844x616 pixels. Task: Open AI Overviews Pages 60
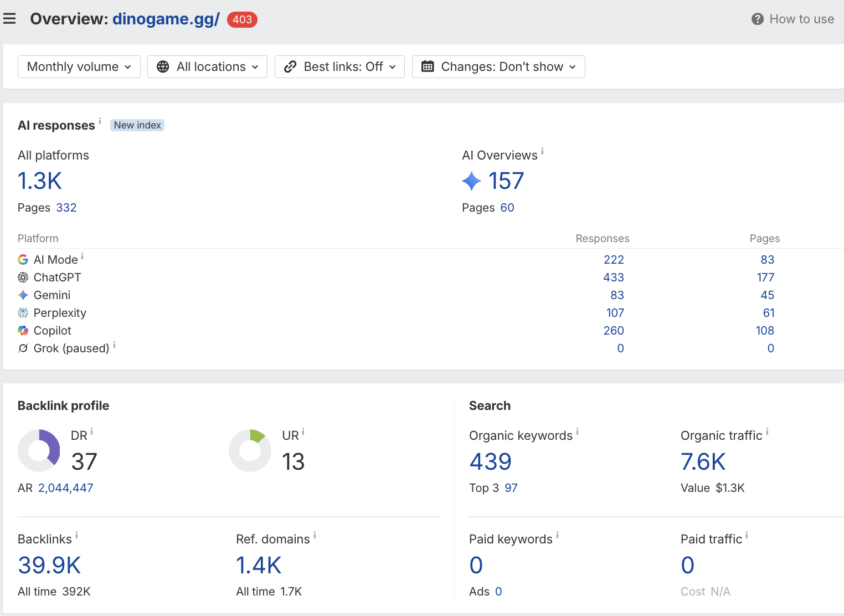pos(507,208)
